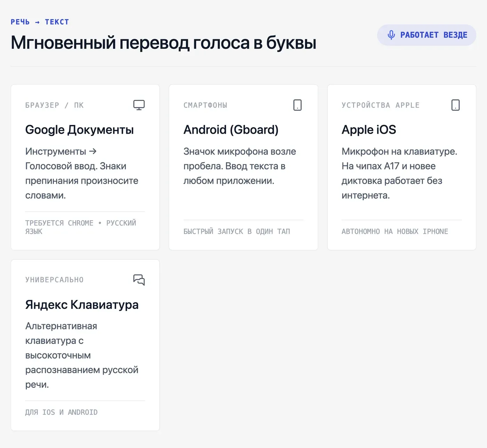Click the Смартфоны category label
Screen dimensions: 487x448
point(206,105)
